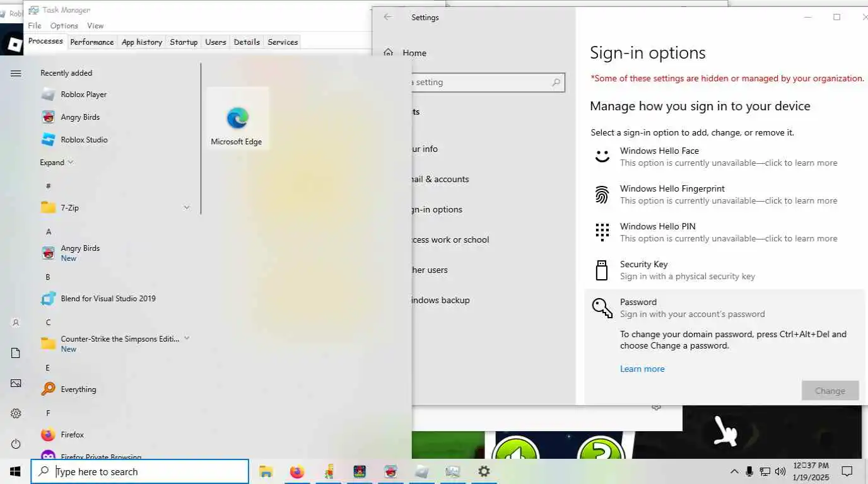Open Pictures icon in Start rail
This screenshot has width=868, height=484.
coord(16,383)
